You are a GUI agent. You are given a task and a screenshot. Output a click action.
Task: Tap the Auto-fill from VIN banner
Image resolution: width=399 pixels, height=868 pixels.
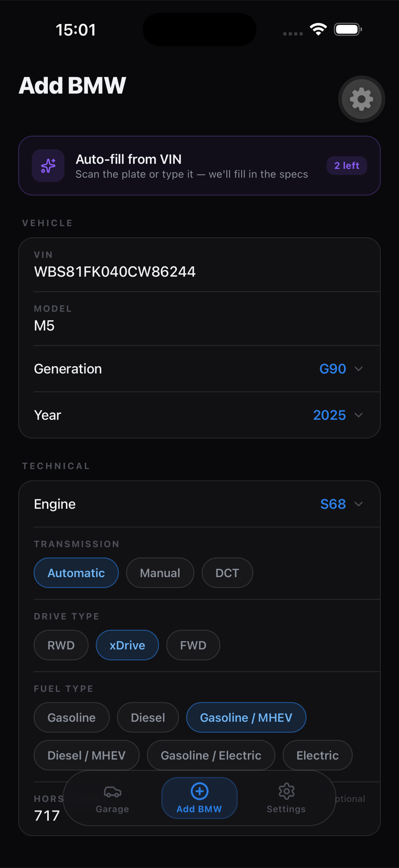click(199, 165)
